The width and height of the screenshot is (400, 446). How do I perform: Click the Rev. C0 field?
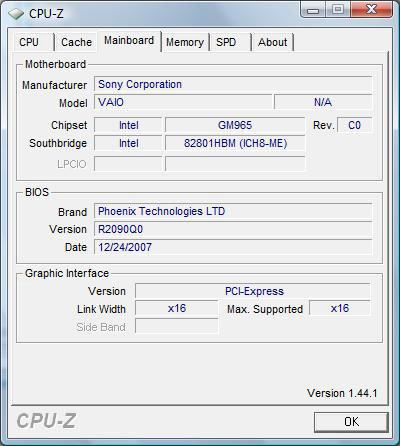click(x=355, y=125)
